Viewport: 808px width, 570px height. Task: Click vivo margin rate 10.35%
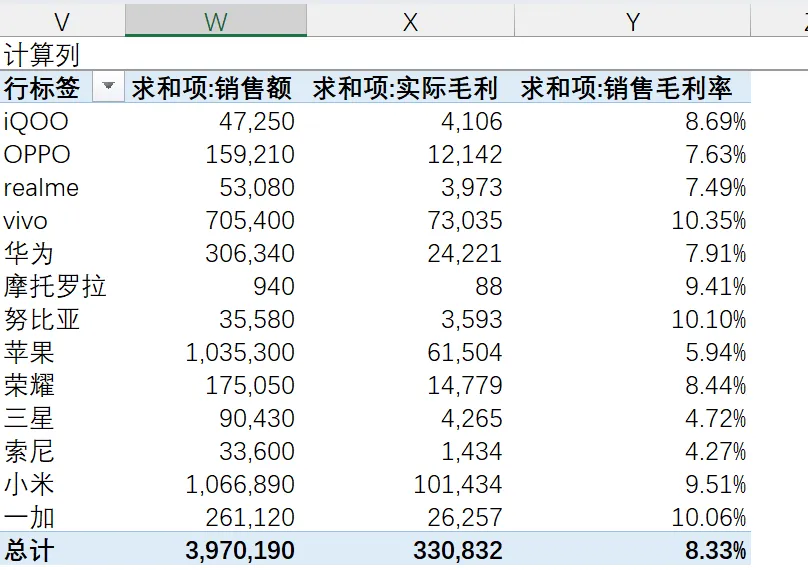click(709, 221)
